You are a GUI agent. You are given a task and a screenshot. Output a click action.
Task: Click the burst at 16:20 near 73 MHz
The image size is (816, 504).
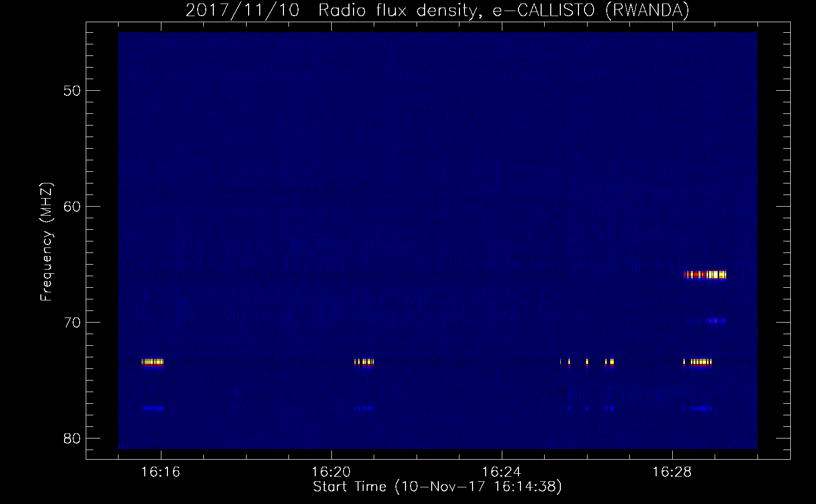(x=364, y=362)
